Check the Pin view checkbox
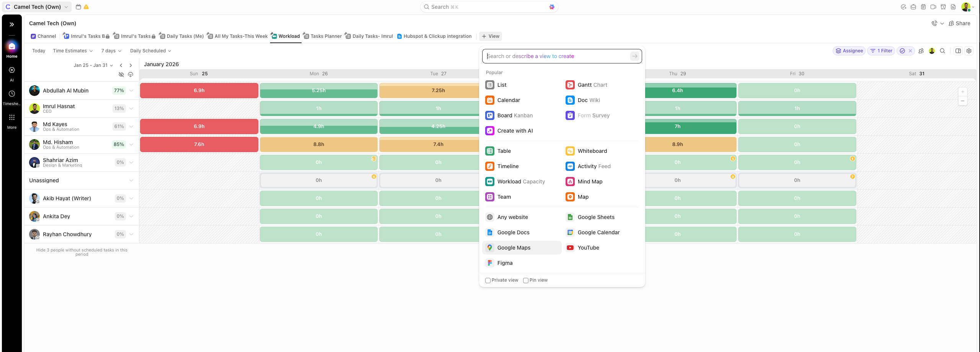 (x=526, y=281)
